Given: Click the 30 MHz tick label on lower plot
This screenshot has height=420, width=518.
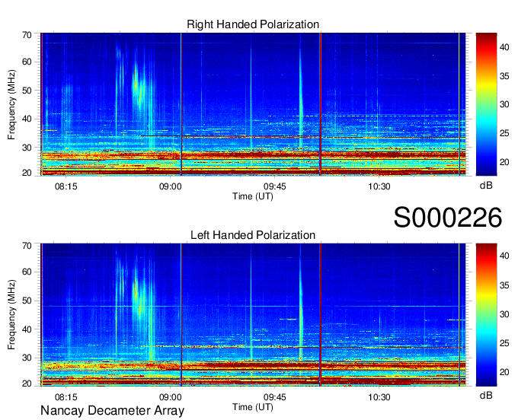Looking at the screenshot, I should coord(27,358).
